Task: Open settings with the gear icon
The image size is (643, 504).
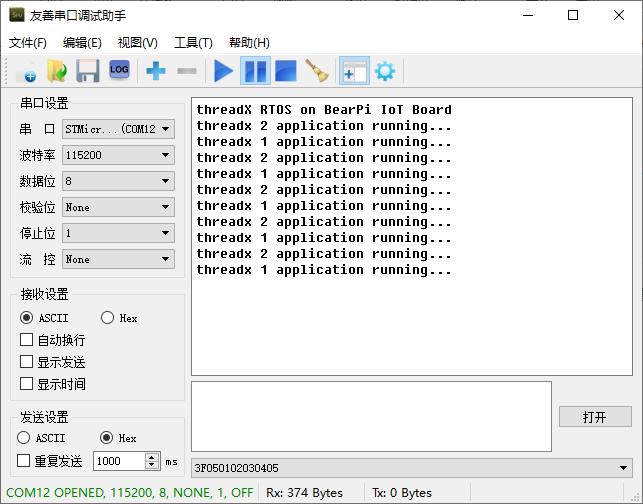Action: pyautogui.click(x=385, y=71)
